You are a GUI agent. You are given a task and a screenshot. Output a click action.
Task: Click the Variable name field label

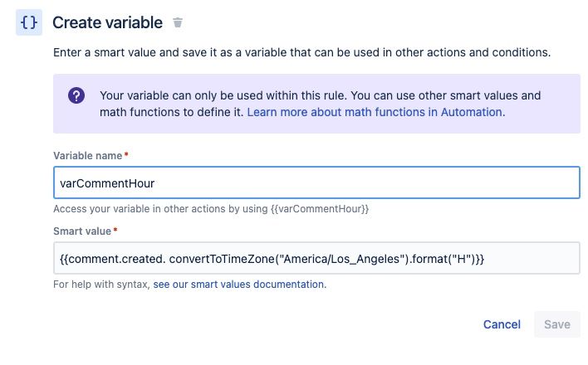tap(87, 155)
